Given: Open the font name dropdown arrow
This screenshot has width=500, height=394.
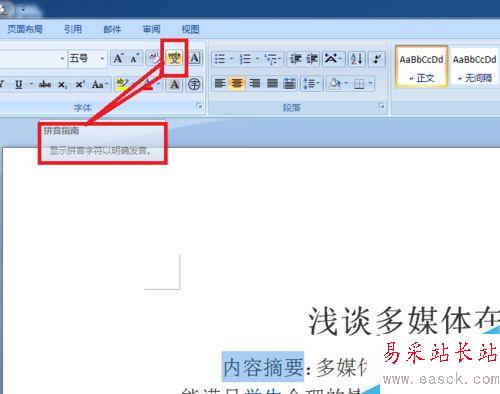Looking at the screenshot, I should 62,59.
